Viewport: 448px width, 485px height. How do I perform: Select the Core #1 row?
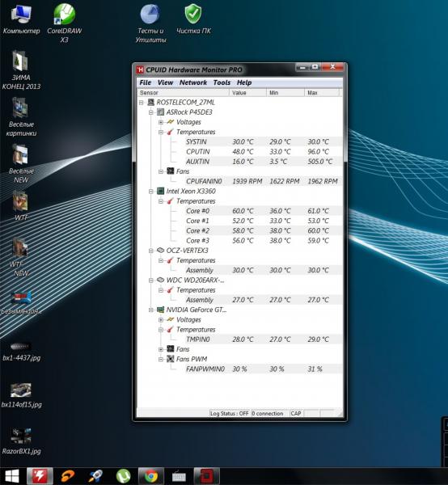point(264,221)
